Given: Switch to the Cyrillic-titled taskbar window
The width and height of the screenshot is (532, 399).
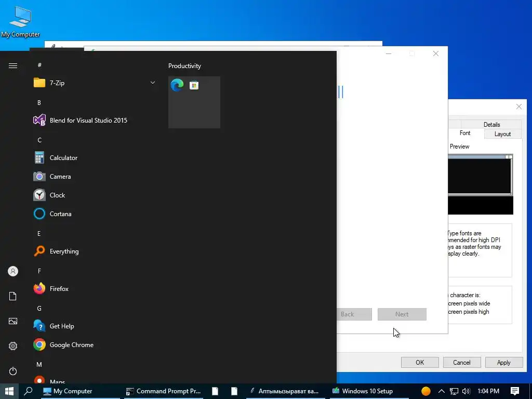Looking at the screenshot, I should [285, 391].
